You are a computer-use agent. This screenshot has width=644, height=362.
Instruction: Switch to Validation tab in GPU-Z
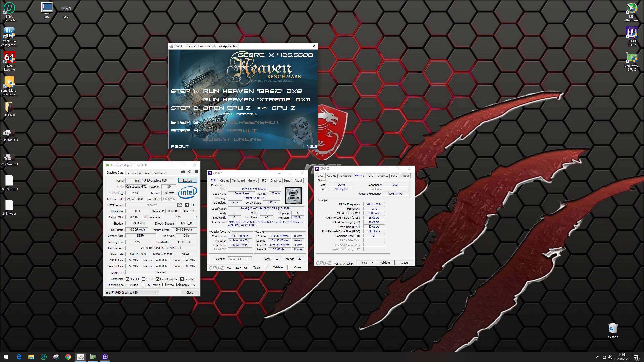click(x=160, y=173)
